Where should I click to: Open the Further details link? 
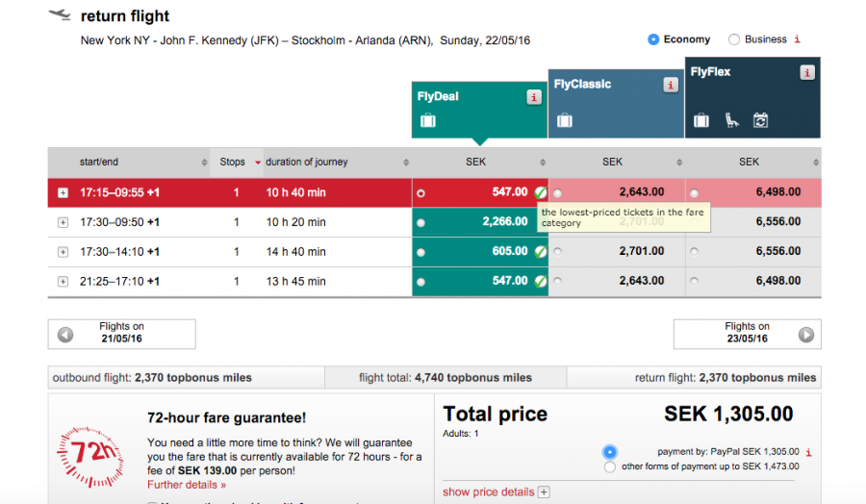[x=187, y=485]
